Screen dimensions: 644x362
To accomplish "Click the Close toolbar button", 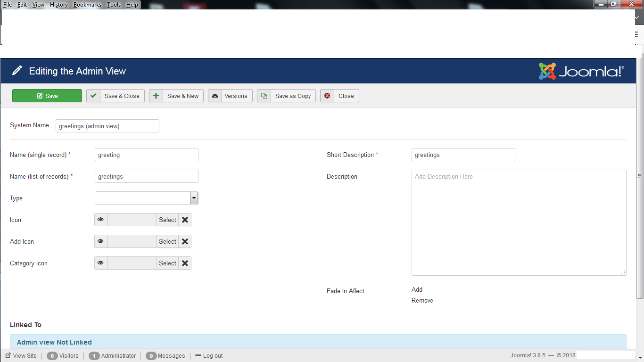I will point(339,96).
